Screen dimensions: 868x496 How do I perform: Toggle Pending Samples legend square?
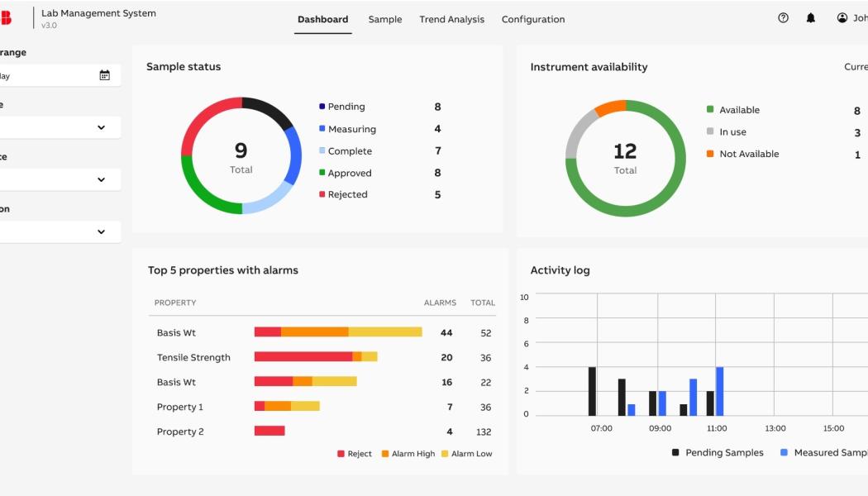[x=675, y=452]
